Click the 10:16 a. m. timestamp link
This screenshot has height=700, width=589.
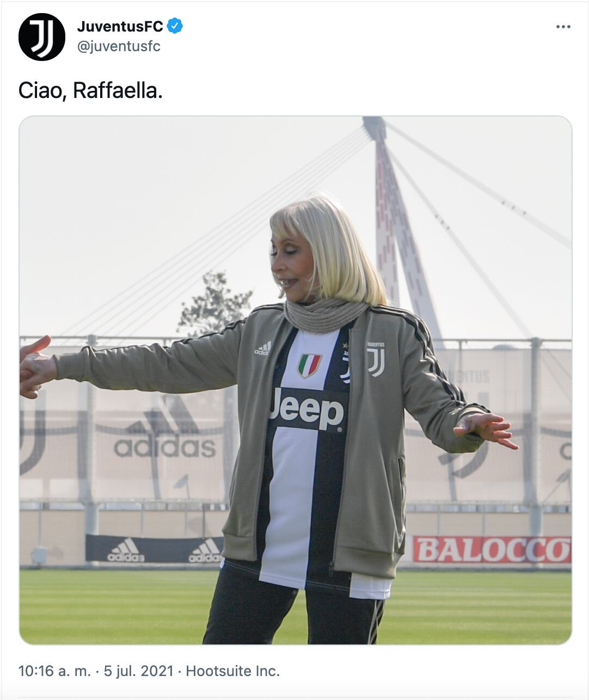(x=54, y=671)
